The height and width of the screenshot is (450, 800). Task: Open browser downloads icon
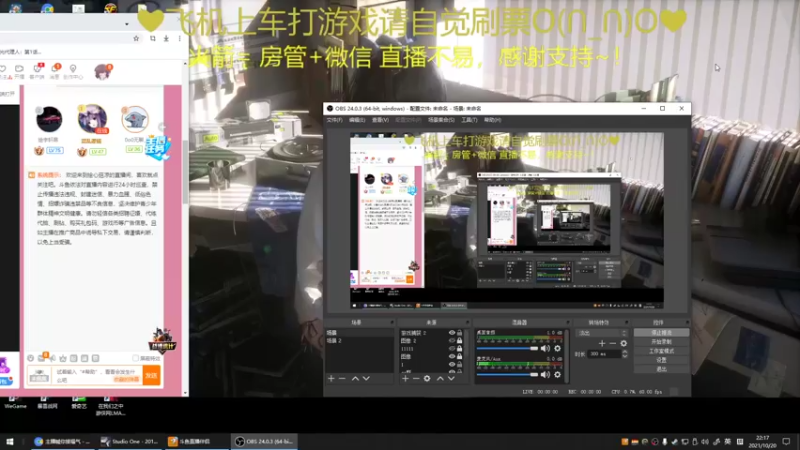pyautogui.click(x=166, y=38)
